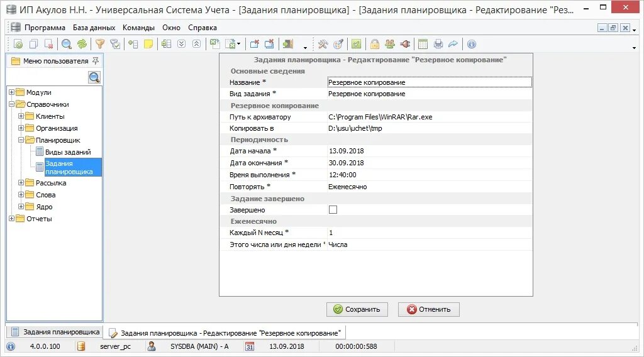Image resolution: width=644 pixels, height=357 pixels.
Task: Click the info icon in status bar
Action: (x=11, y=346)
